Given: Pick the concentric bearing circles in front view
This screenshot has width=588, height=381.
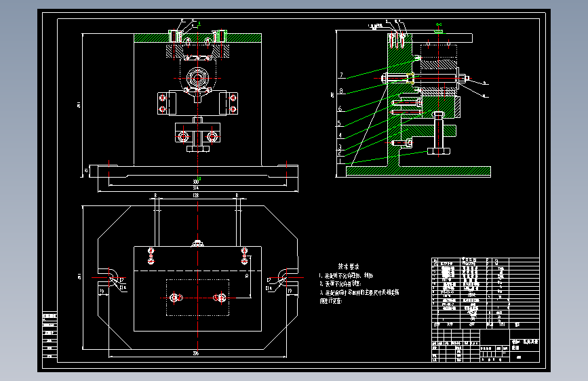Looking at the screenshot, I should point(197,79).
